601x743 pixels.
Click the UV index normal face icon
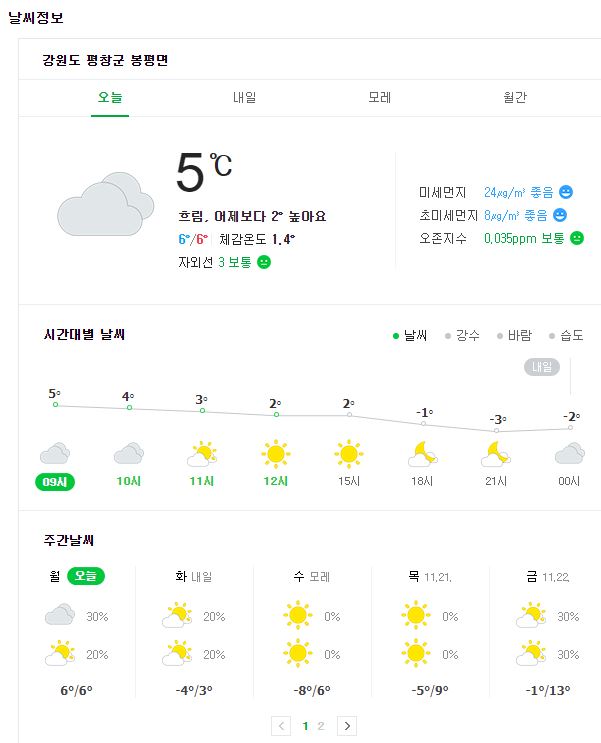point(264,262)
